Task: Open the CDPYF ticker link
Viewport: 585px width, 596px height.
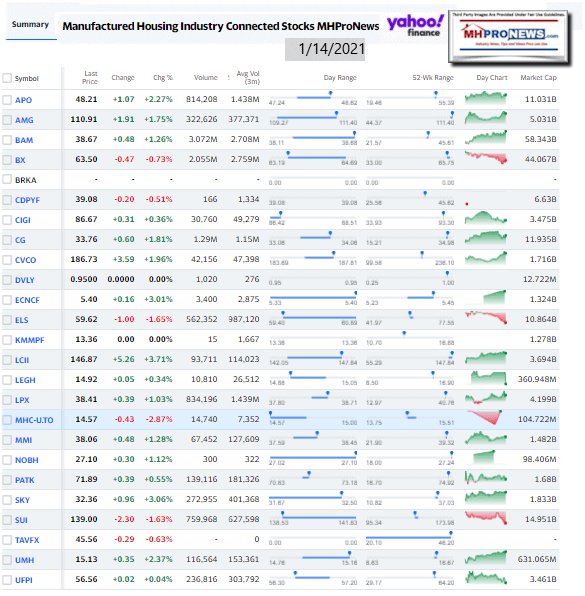Action: click(x=27, y=200)
